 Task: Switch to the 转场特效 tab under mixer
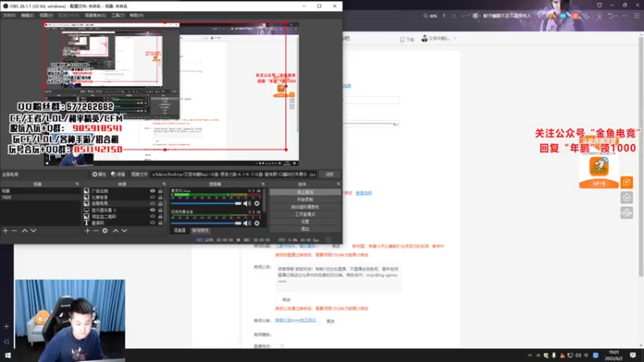(200, 230)
